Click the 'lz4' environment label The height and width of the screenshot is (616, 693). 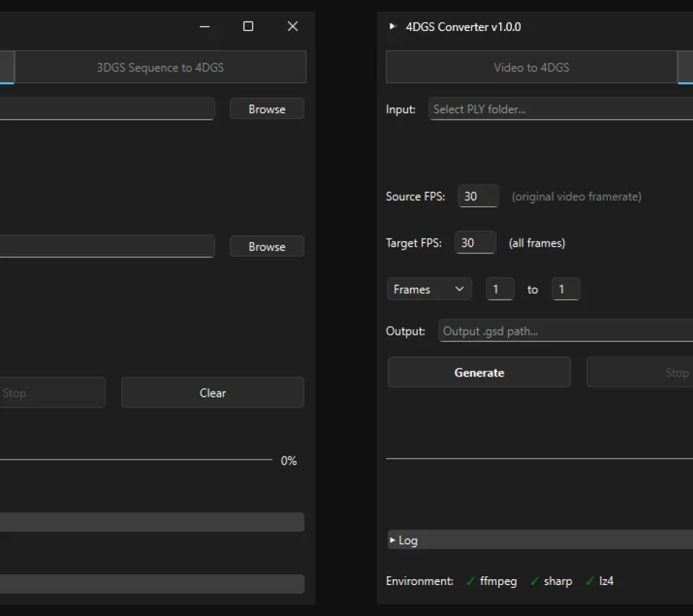pos(606,581)
